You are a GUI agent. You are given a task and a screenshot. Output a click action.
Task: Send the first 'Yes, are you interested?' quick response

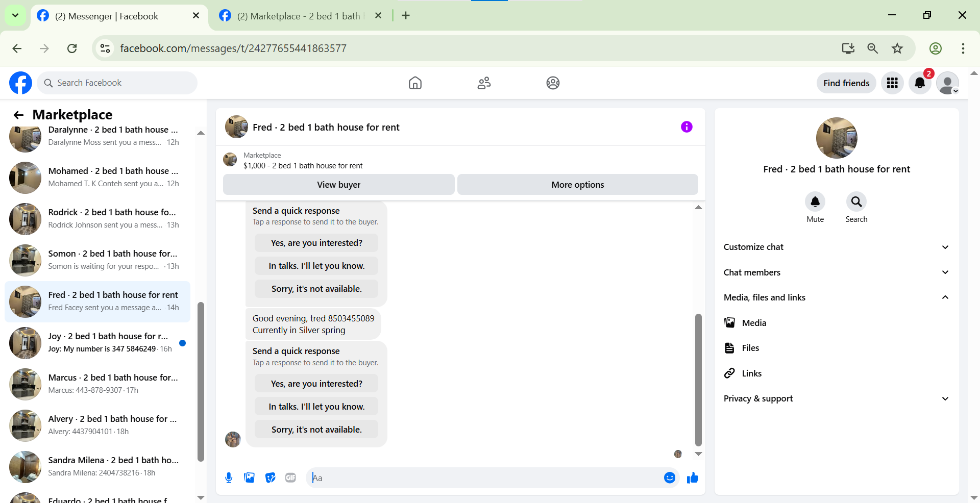click(x=316, y=243)
